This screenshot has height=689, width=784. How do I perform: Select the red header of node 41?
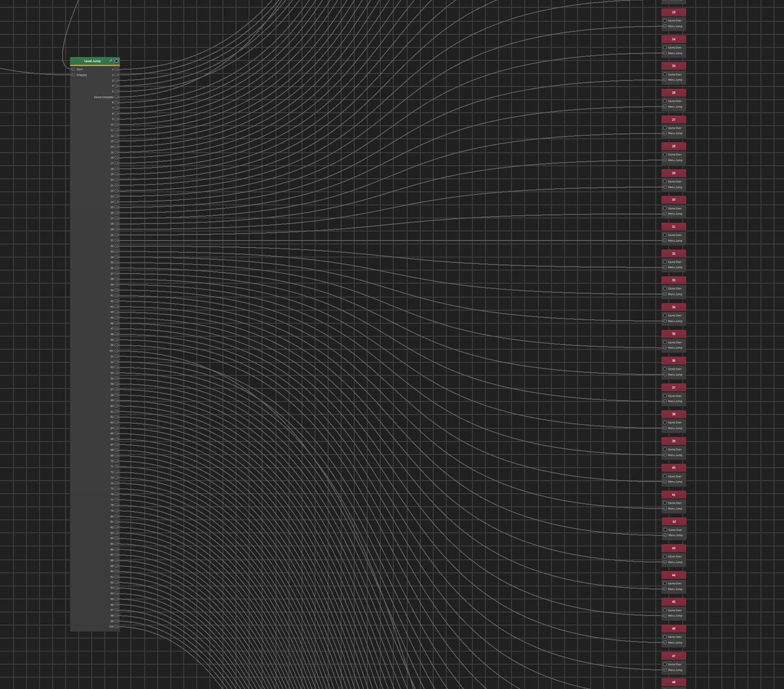click(674, 494)
